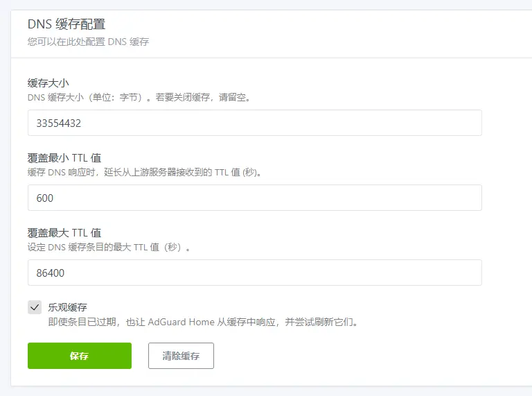Click the 乐观缓存 label text
The height and width of the screenshot is (396, 532).
click(67, 307)
